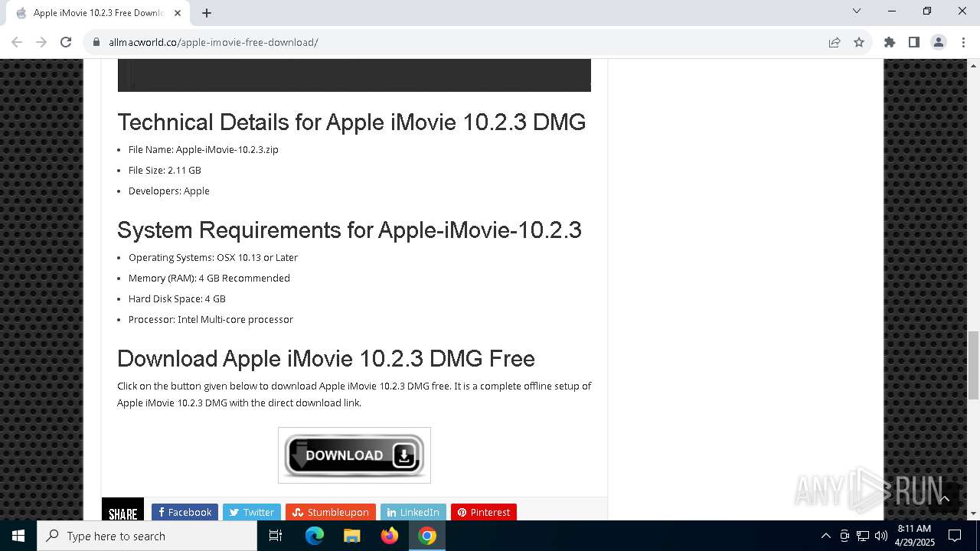
Task: Share on Stumbleupon
Action: pos(331,512)
